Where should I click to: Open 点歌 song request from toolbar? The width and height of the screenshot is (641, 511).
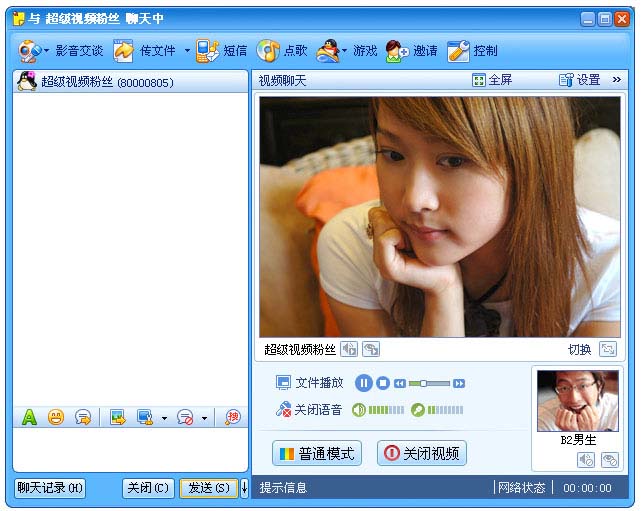point(268,51)
